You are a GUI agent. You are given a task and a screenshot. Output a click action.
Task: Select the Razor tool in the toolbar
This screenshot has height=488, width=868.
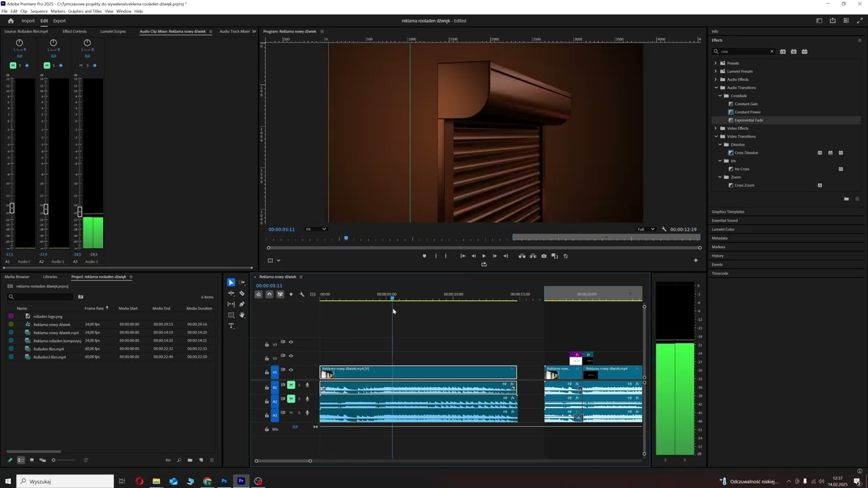pyautogui.click(x=242, y=293)
